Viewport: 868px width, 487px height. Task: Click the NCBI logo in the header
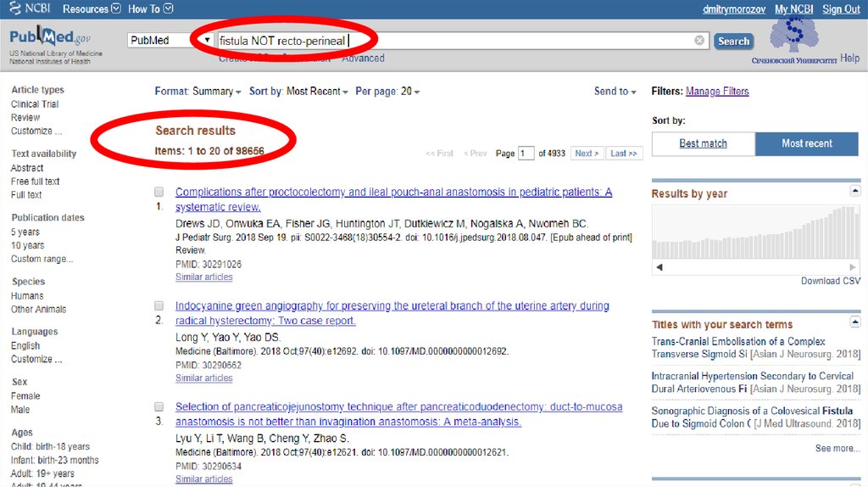[30, 8]
